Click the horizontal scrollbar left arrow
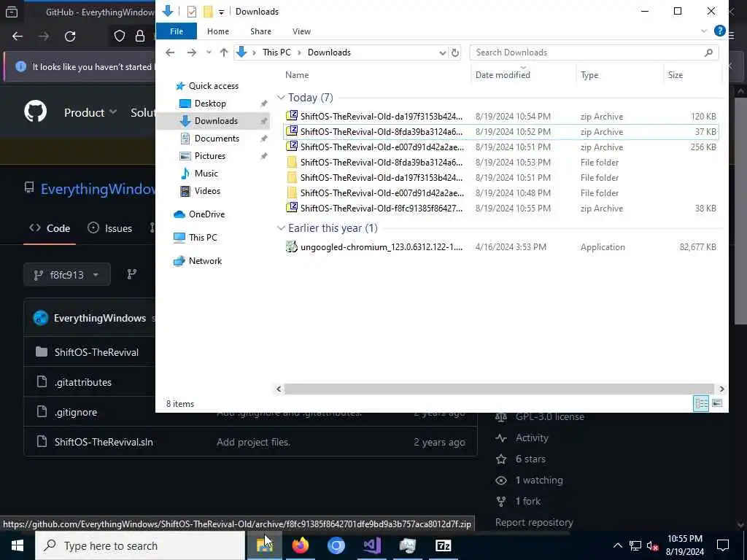This screenshot has height=560, width=747. (x=279, y=389)
